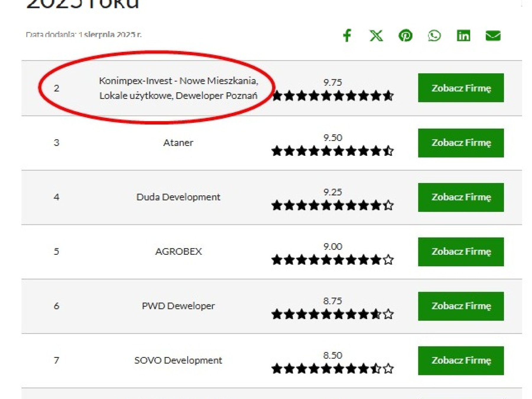Select the Duda Development name

(178, 197)
